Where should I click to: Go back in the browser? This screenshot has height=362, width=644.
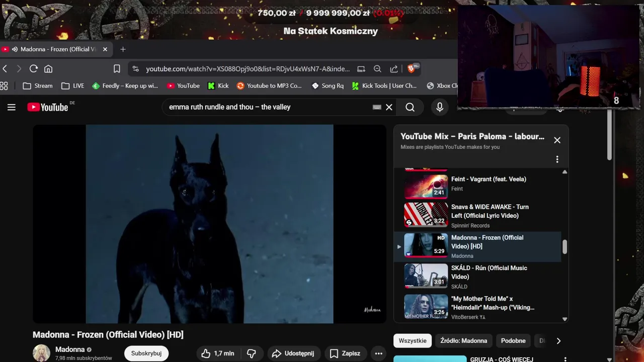pyautogui.click(x=5, y=69)
